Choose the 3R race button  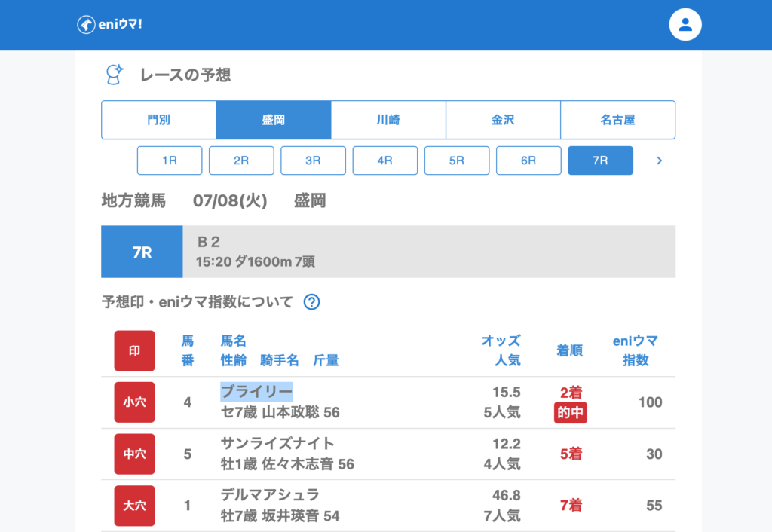(x=313, y=161)
